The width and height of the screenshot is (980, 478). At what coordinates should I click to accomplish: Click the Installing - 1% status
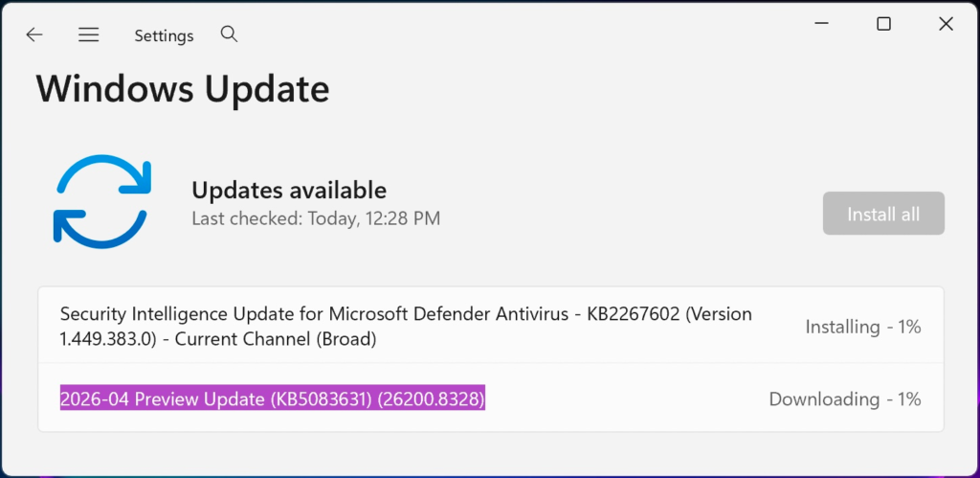(x=863, y=327)
